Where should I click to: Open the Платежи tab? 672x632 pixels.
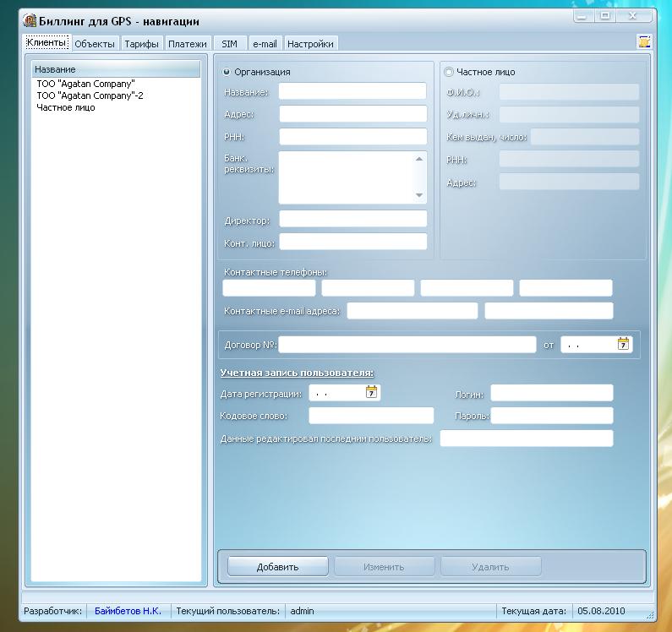pyautogui.click(x=188, y=44)
